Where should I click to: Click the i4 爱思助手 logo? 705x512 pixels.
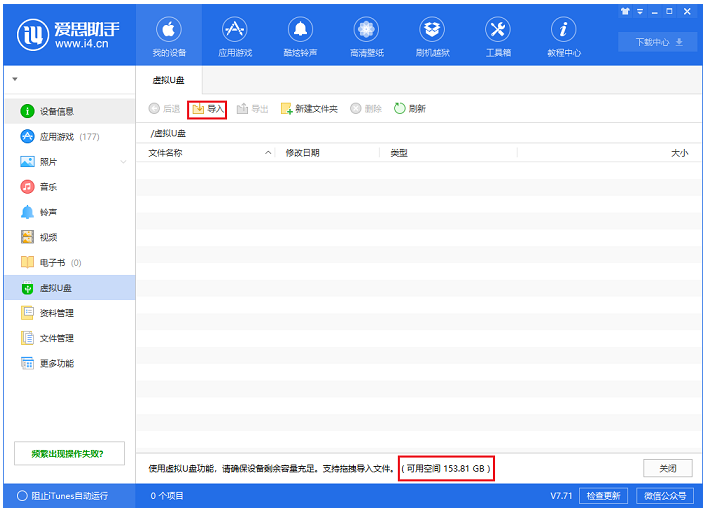click(68, 35)
